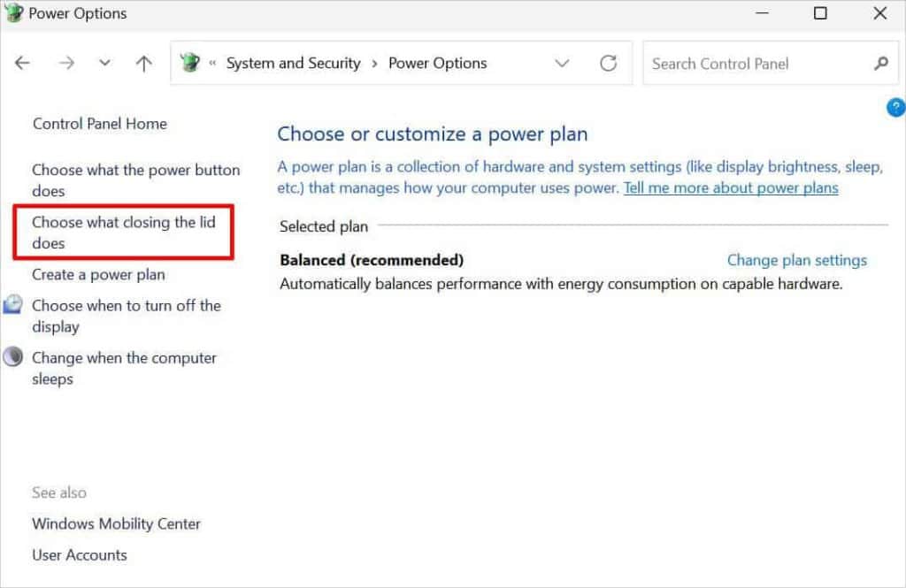Viewport: 906px width, 588px height.
Task: Select the Power Options breadcrumb item
Action: tap(437, 64)
